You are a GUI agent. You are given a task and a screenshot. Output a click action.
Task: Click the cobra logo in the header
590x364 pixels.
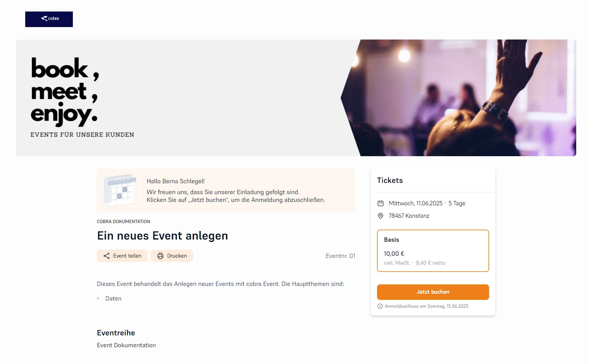click(x=49, y=19)
